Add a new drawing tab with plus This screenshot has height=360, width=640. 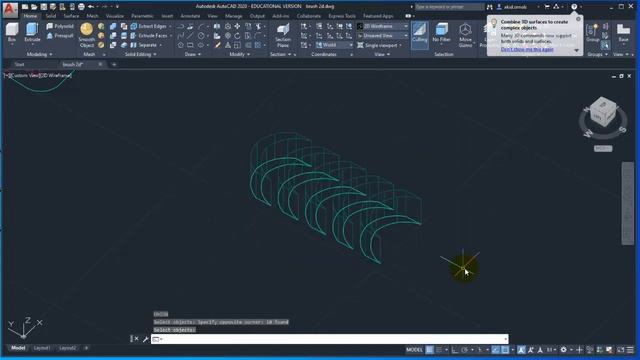click(x=114, y=64)
